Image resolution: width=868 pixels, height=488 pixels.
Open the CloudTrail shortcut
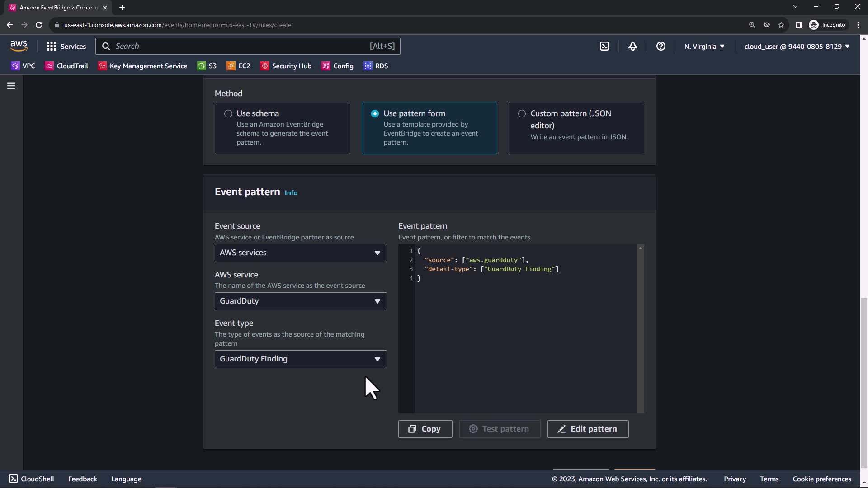[x=67, y=66]
